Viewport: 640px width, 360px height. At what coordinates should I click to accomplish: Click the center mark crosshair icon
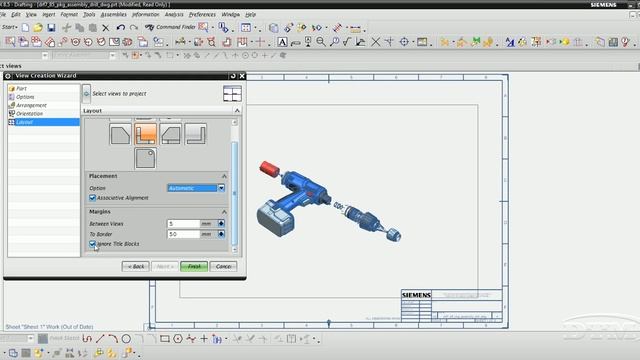[x=260, y=42]
